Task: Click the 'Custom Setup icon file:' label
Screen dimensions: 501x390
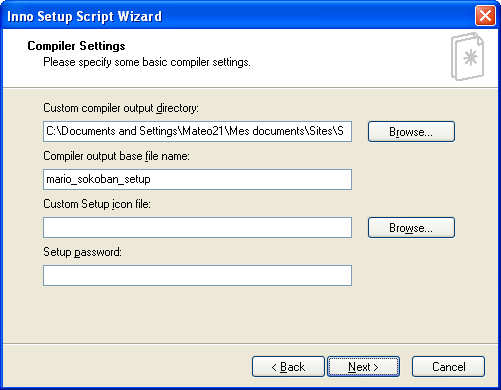Action: [97, 204]
